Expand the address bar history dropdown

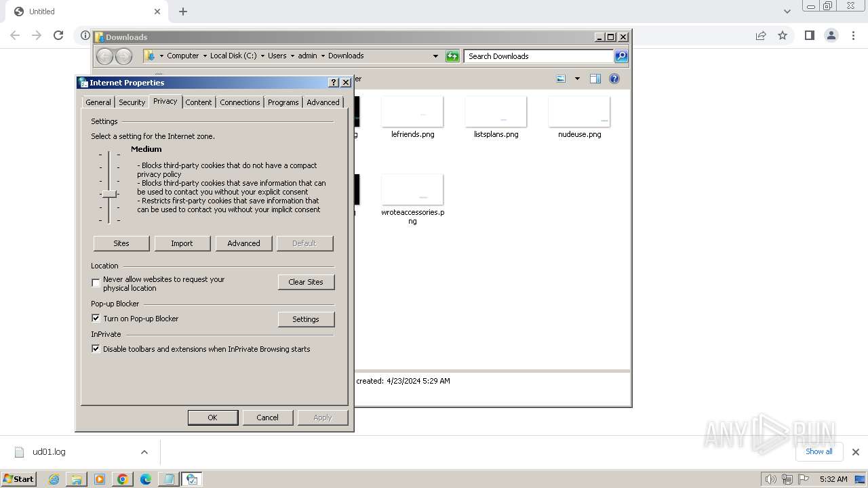(435, 56)
